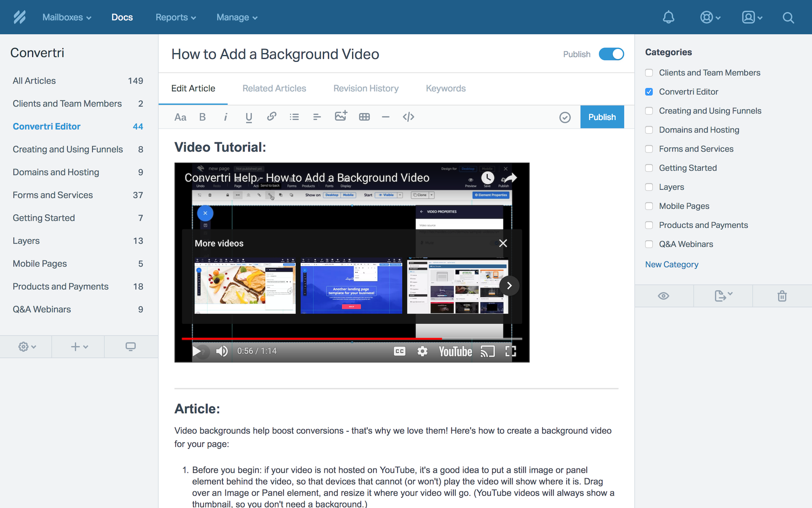The width and height of the screenshot is (812, 508).
Task: Insert a hyperlink with link icon
Action: (x=272, y=116)
